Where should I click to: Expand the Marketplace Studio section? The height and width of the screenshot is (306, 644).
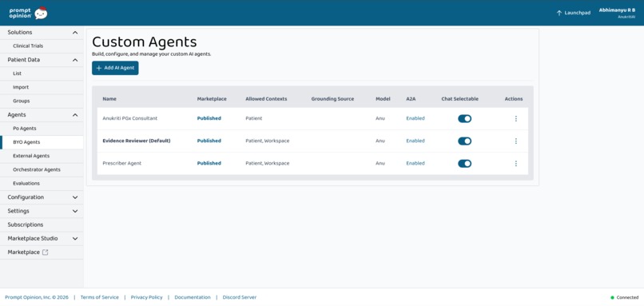[42, 239]
